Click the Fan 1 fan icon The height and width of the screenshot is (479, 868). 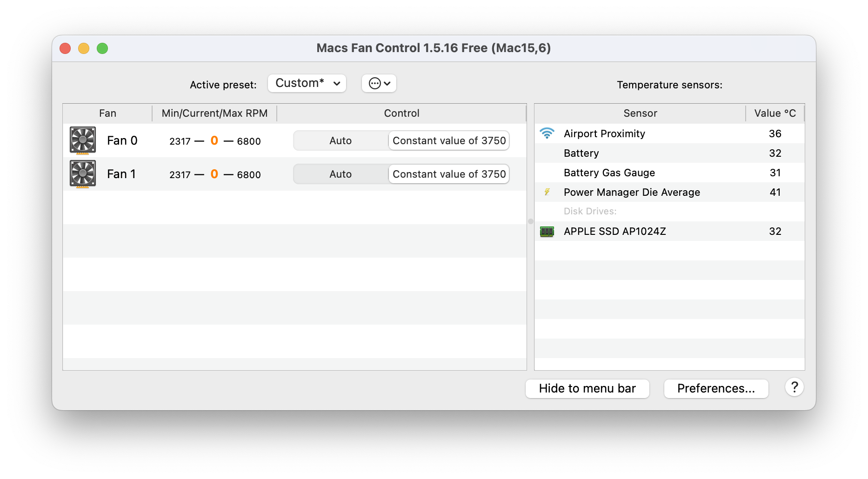[83, 173]
